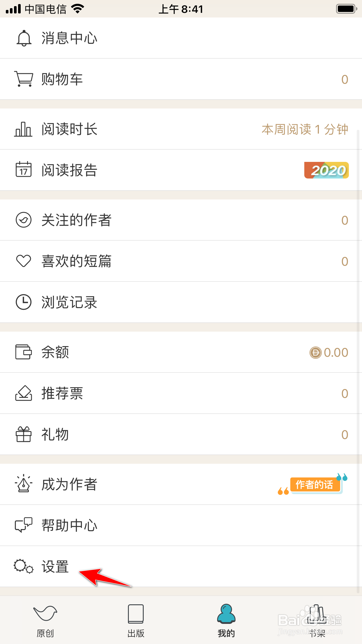Tap the heart icon for 喜欢的短篇
This screenshot has width=362, height=644.
click(23, 261)
